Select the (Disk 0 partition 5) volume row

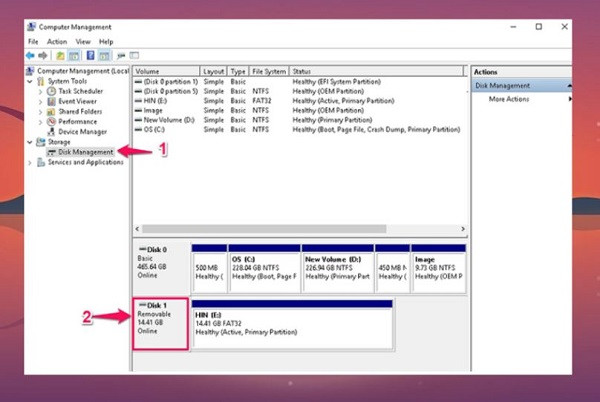300,91
